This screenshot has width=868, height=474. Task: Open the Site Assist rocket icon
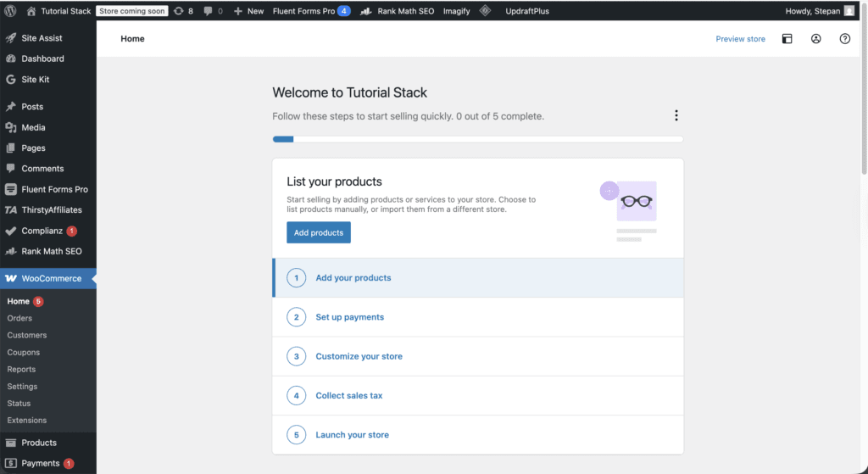10,37
